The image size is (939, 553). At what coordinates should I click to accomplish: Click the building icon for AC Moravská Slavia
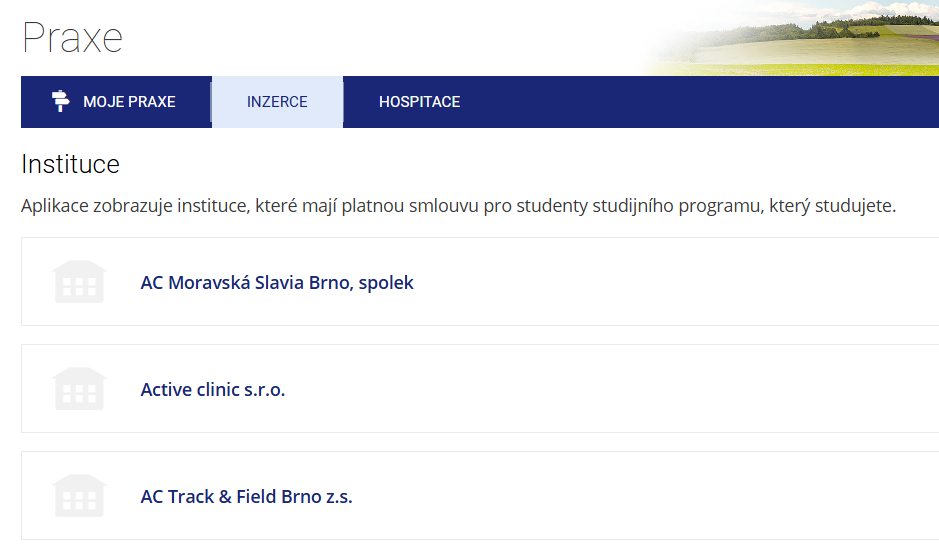79,282
